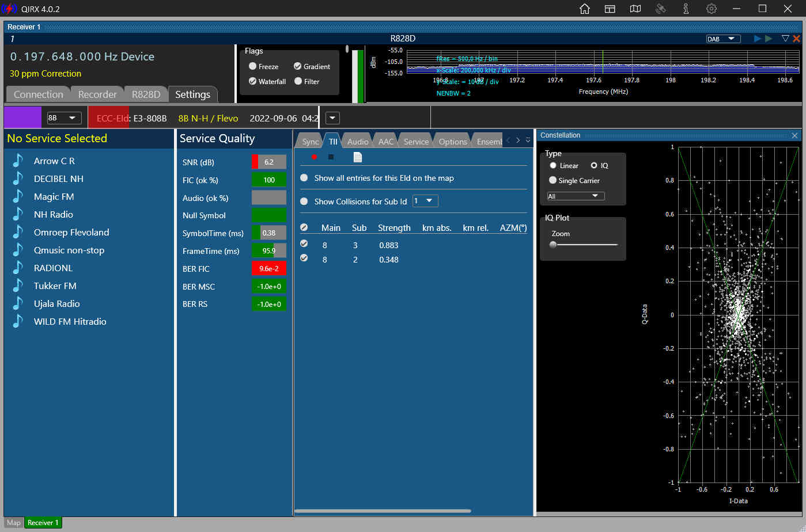
Task: Uncheck the TII row with Sub 3
Action: point(304,244)
